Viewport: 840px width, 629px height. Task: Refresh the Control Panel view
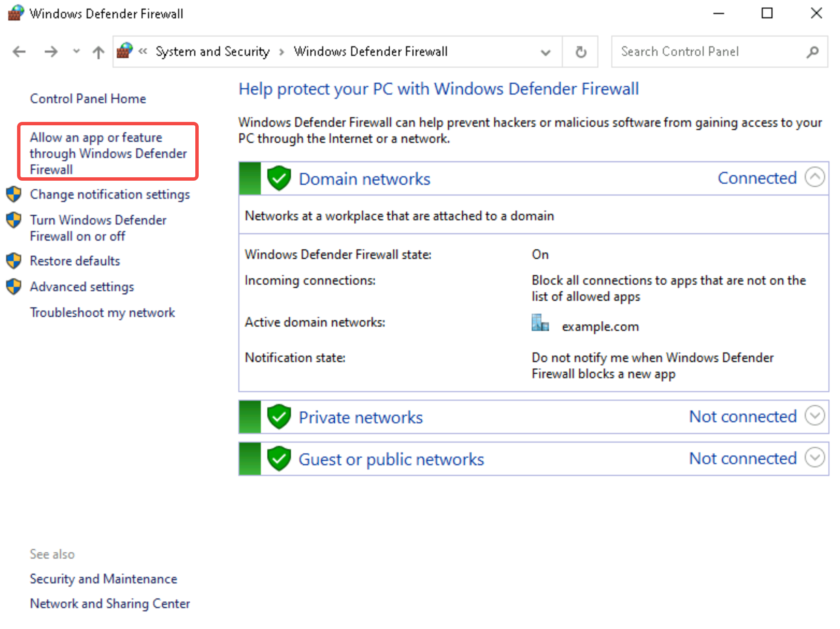click(581, 52)
